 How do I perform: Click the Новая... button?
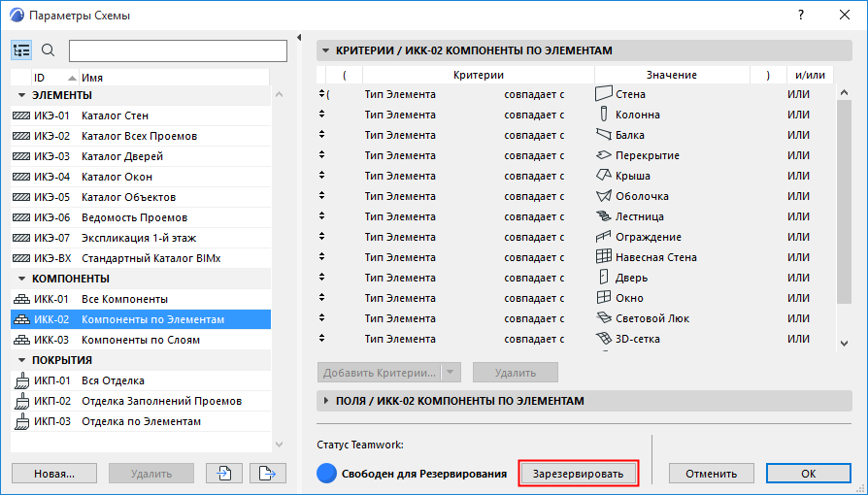tap(54, 474)
